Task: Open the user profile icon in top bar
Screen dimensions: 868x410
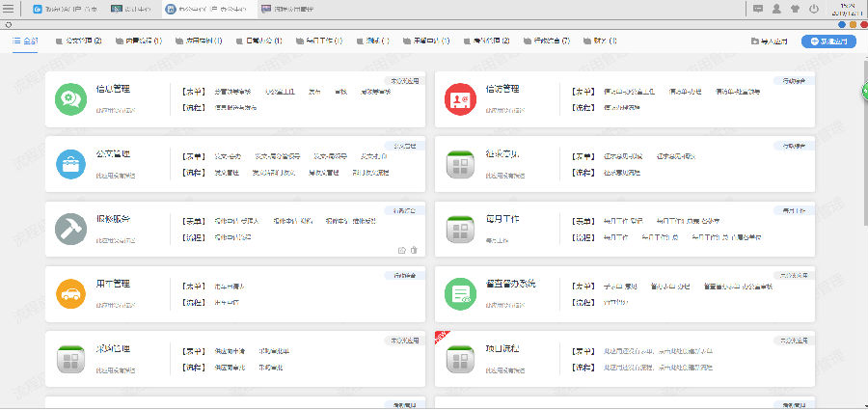Action: (x=776, y=9)
